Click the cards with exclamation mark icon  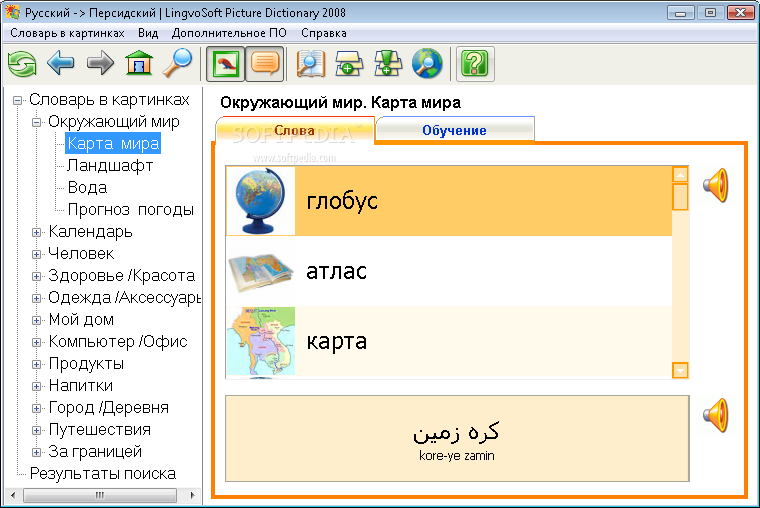388,64
